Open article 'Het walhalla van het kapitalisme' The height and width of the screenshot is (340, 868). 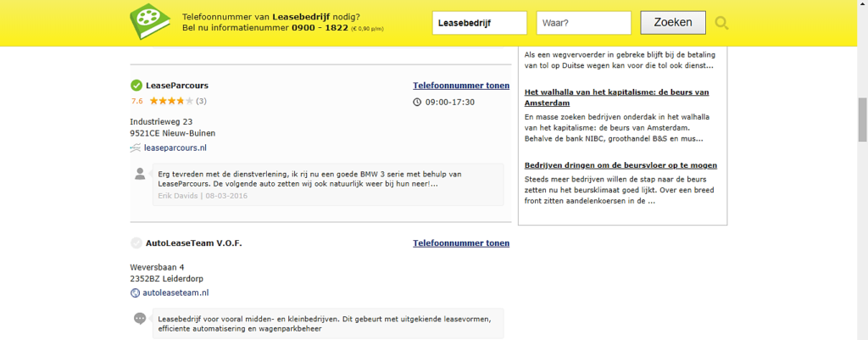pos(616,98)
